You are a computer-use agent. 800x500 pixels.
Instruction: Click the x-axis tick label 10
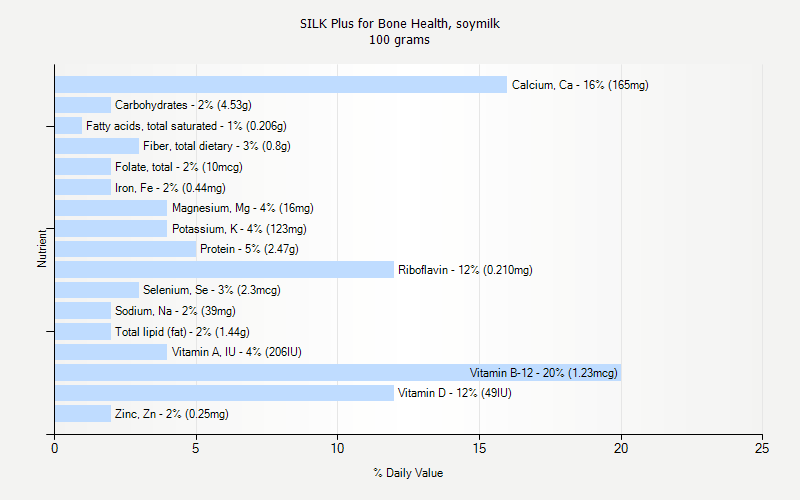click(x=337, y=448)
